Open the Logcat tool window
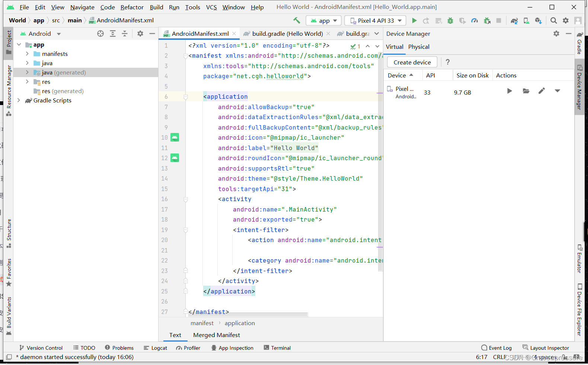 point(156,348)
